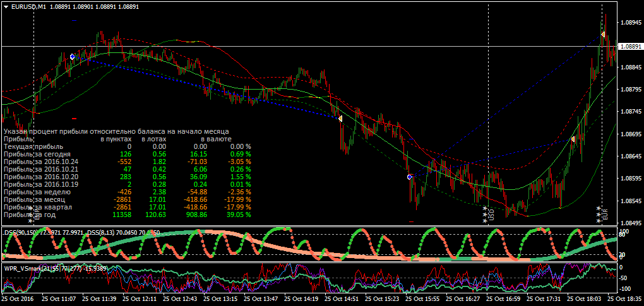Click today's profit value 126 points
The image size is (644, 306).
(x=125, y=154)
